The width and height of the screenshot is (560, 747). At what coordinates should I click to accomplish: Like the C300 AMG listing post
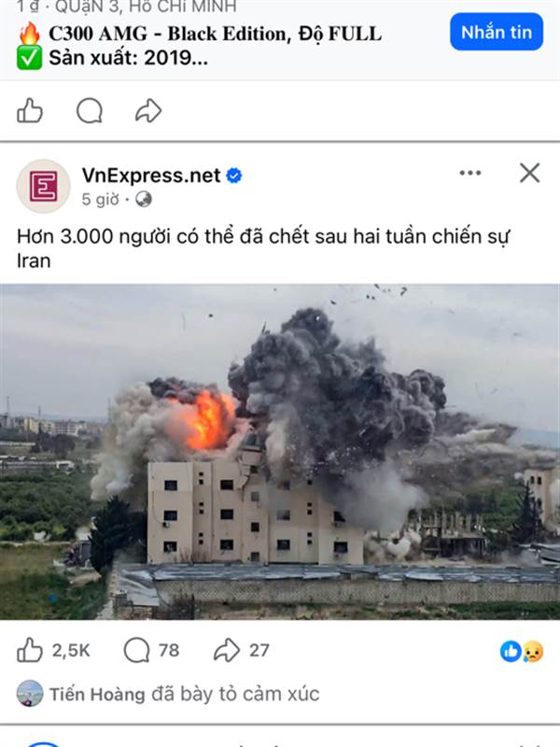(x=30, y=110)
